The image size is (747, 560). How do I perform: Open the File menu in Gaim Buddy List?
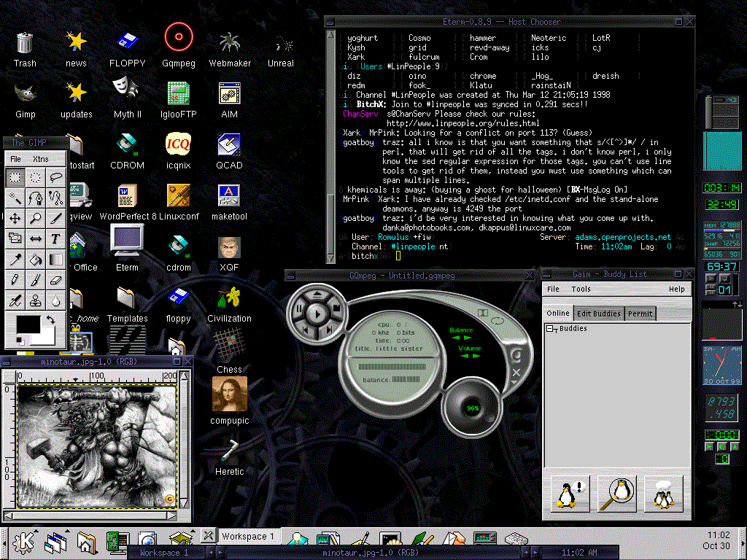click(x=553, y=289)
